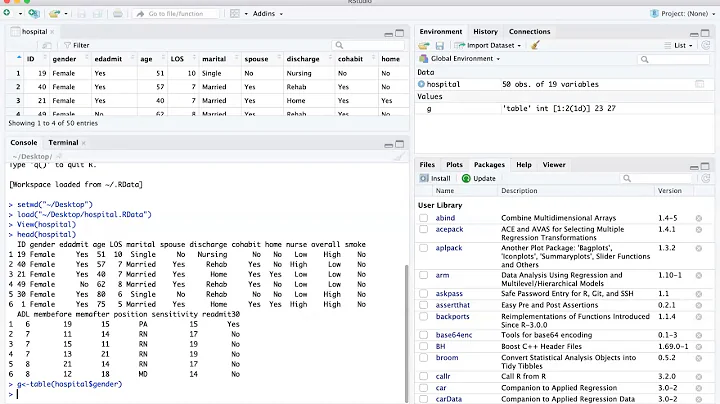Click the workspace panes grid icon
The width and height of the screenshot is (720, 404).
point(235,13)
